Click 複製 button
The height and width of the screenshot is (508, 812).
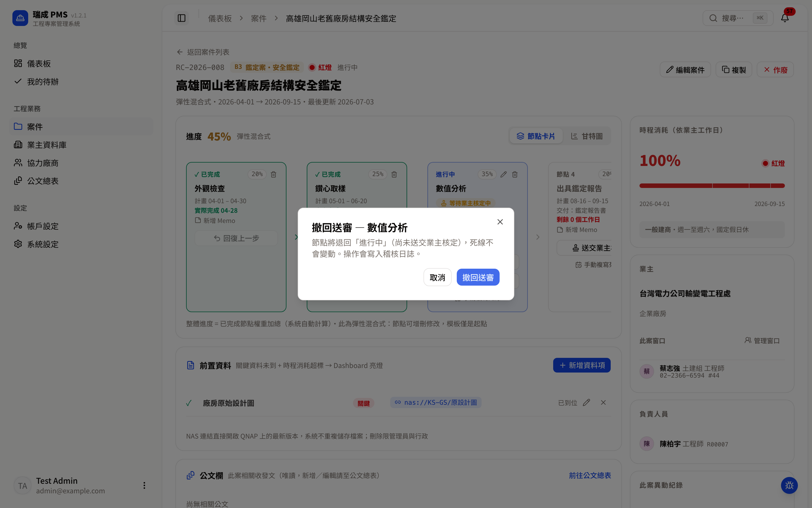[734, 70]
